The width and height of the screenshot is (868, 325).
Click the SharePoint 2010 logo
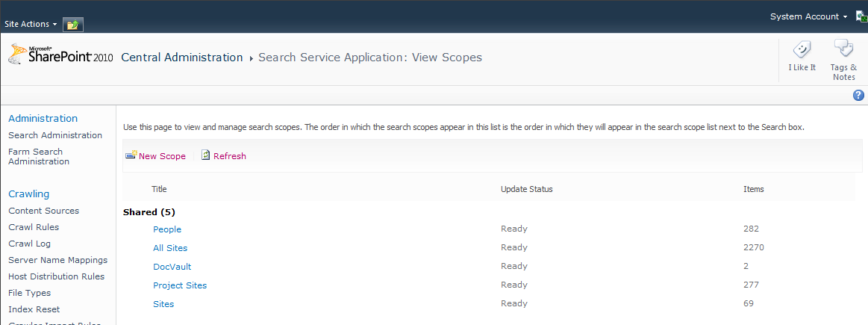(x=60, y=55)
